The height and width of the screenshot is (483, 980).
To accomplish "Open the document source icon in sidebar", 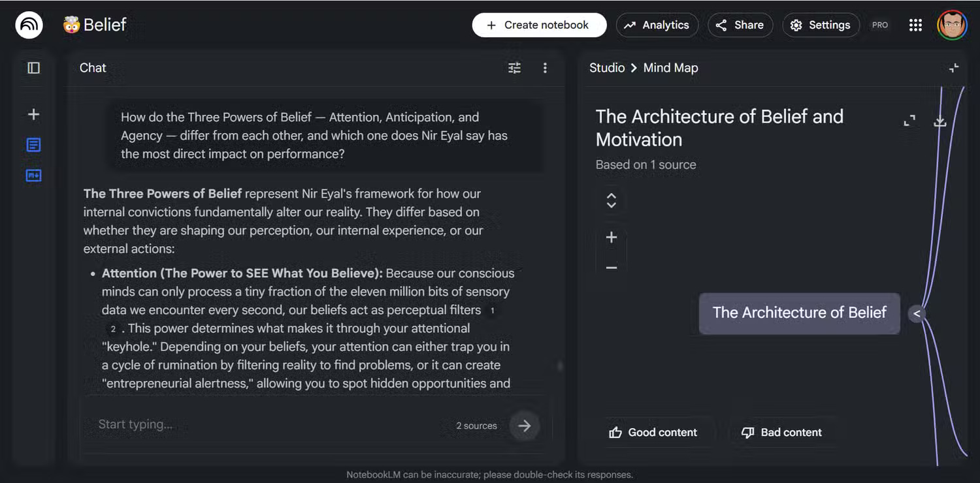I will coord(33,145).
